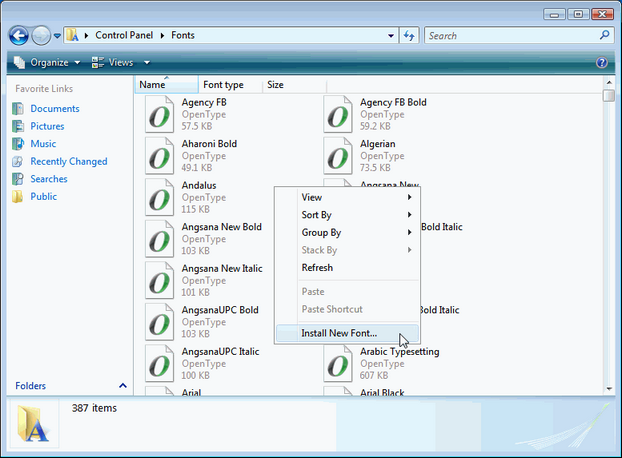
Task: Click the Documents folder icon in sidebar
Action: [x=18, y=109]
